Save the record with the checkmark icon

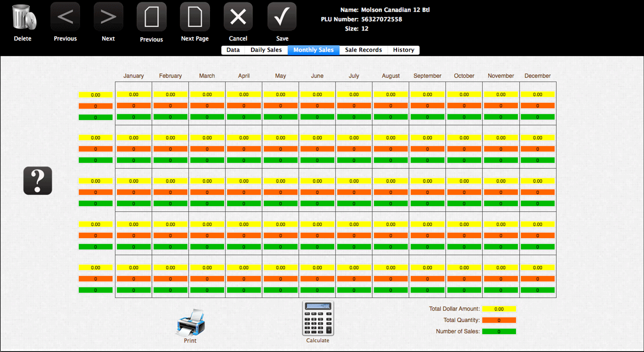282,17
